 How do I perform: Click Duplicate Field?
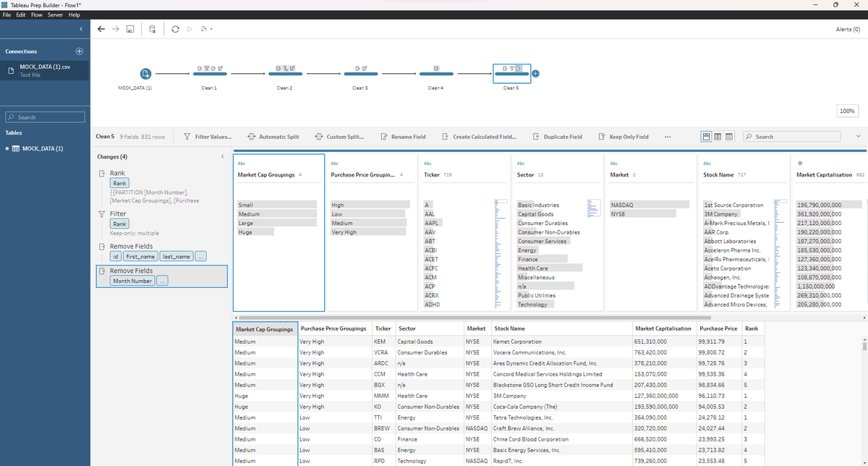point(558,137)
